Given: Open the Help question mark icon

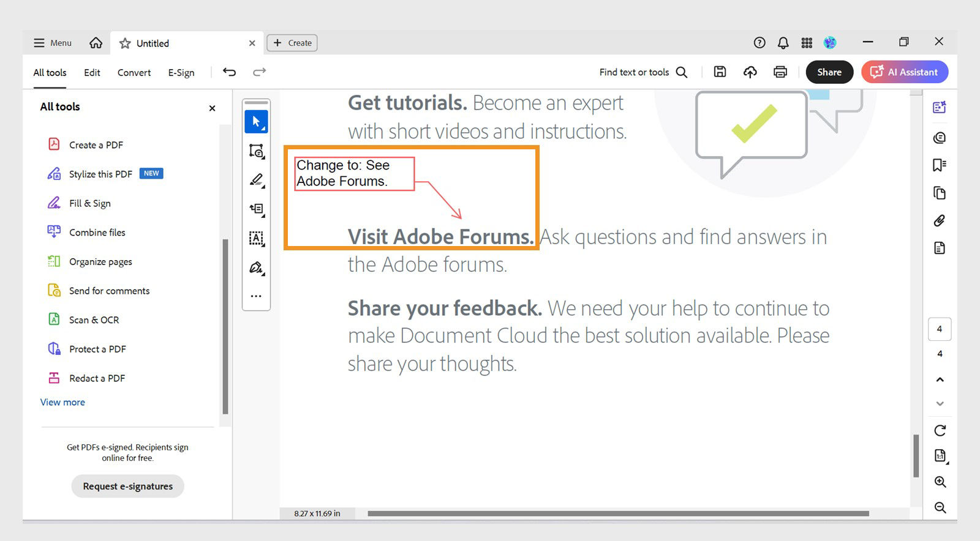Looking at the screenshot, I should 759,43.
